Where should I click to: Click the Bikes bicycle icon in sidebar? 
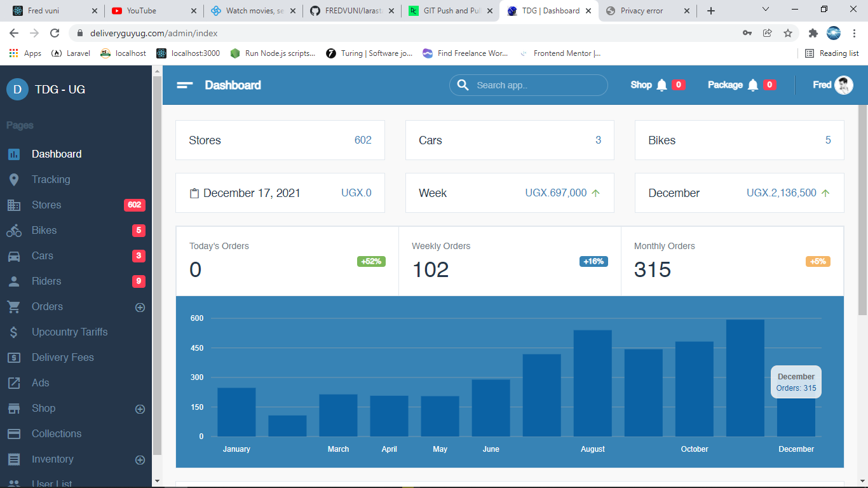(14, 231)
